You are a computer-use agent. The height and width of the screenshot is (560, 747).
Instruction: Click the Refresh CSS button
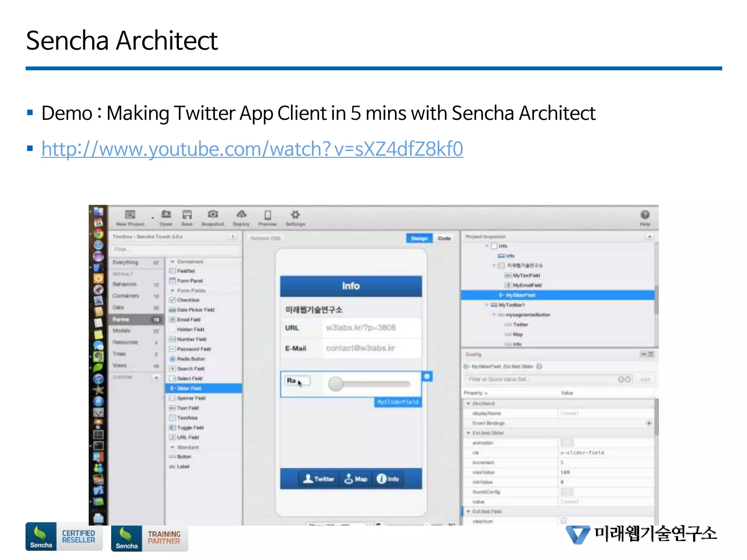(266, 238)
